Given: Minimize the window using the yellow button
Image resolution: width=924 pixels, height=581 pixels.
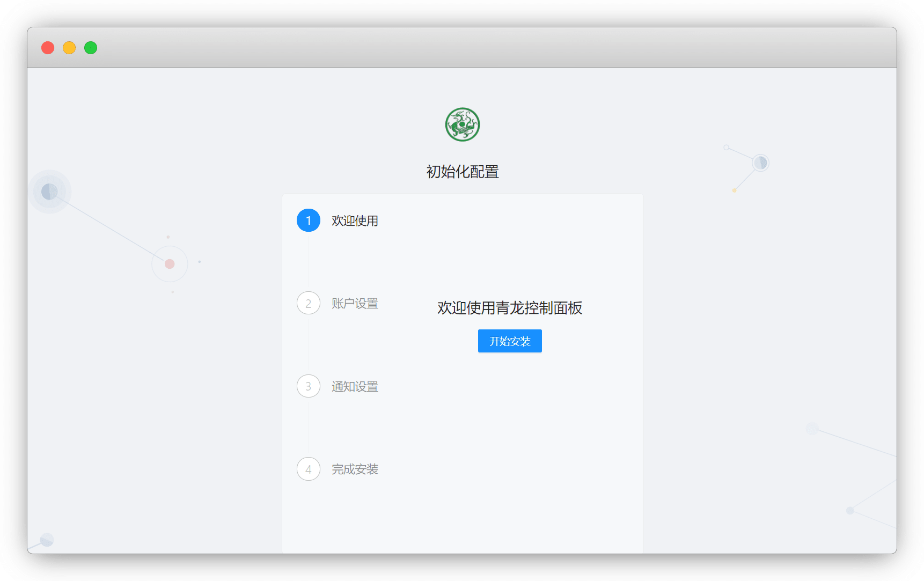Looking at the screenshot, I should click(69, 48).
